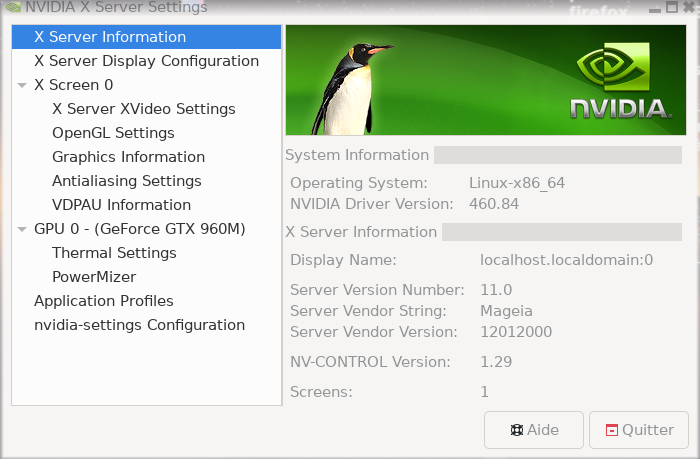Screen dimensions: 700x459
Task: Click the Quitter button
Action: tap(639, 430)
